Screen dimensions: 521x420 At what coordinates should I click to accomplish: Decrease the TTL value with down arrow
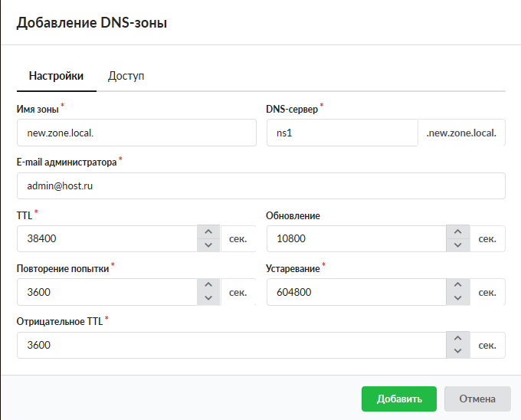click(208, 245)
